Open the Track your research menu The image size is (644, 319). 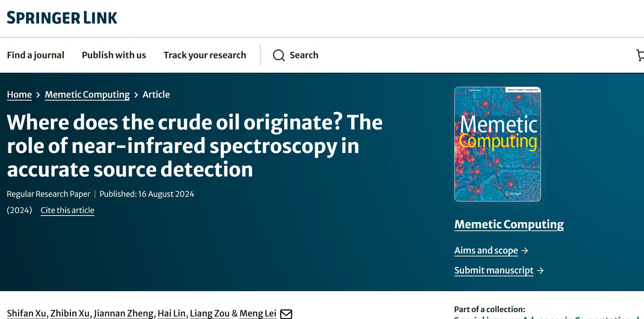pos(205,55)
